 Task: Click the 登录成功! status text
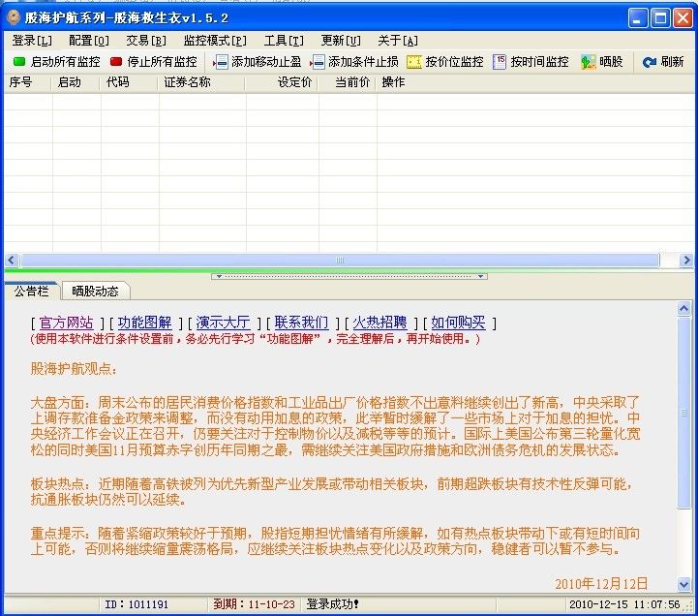coord(332,604)
